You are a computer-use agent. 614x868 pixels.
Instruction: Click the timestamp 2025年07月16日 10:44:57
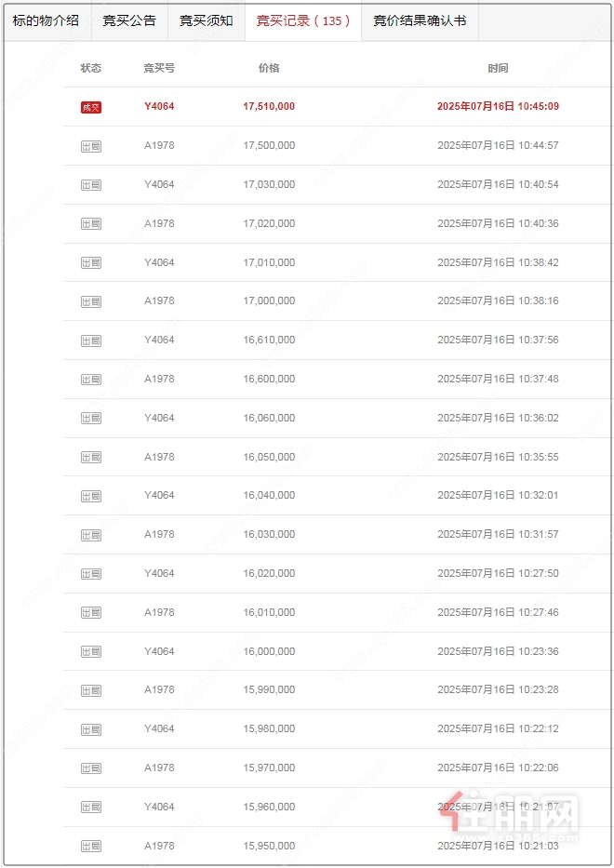coord(498,145)
